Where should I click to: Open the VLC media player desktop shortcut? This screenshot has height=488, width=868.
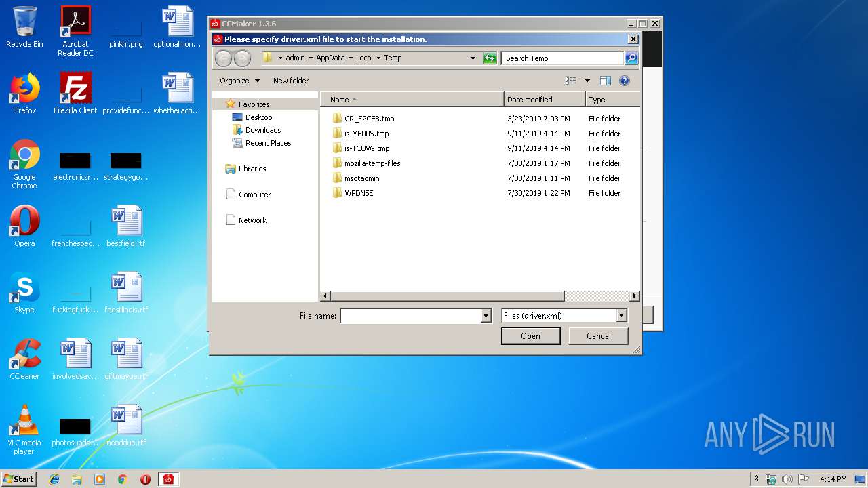click(24, 430)
